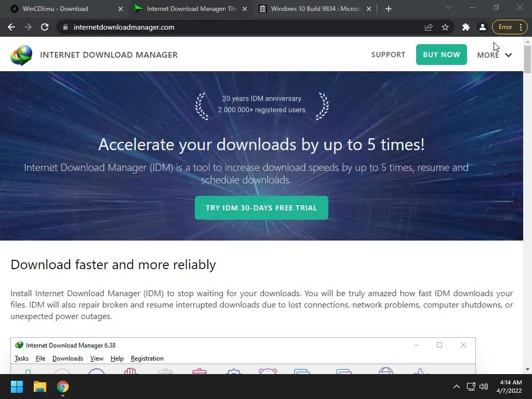The width and height of the screenshot is (532, 399).
Task: Close the Internet Download Manager tab
Action: pyautogui.click(x=245, y=9)
